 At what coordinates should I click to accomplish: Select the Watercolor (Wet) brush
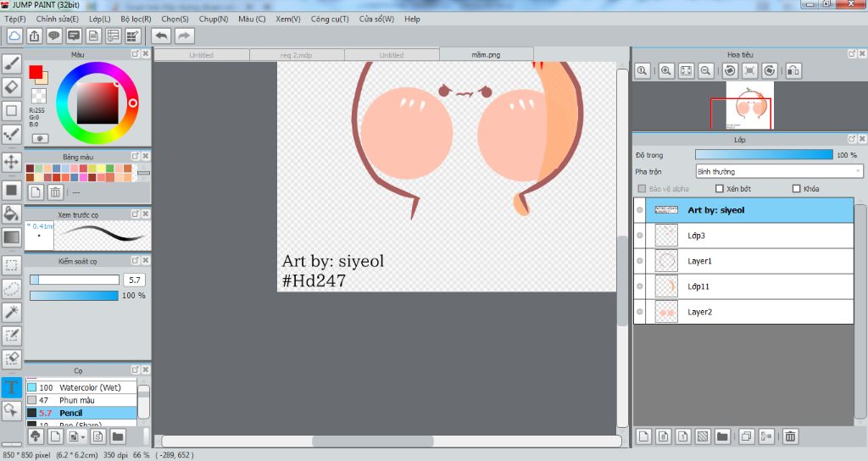coord(81,387)
